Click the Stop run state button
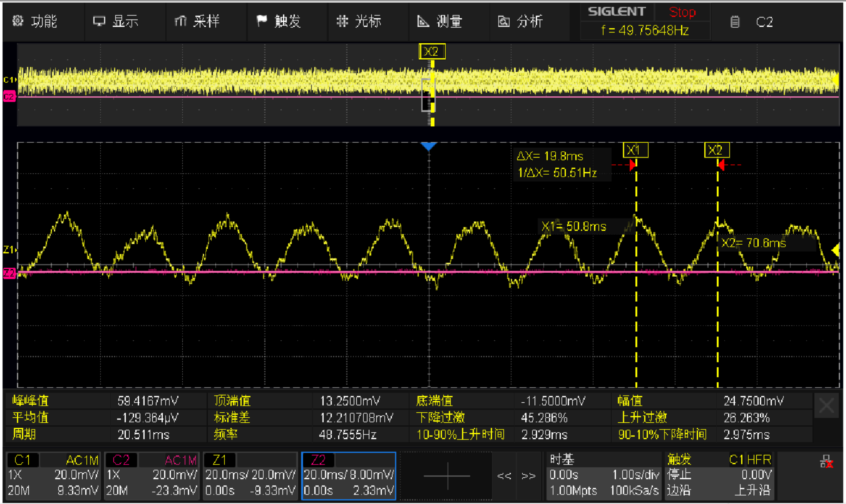This screenshot has width=846, height=504. (682, 12)
